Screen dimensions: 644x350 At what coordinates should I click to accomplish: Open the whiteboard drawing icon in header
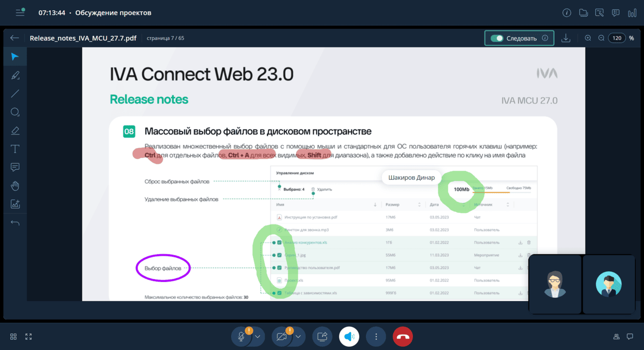tap(599, 13)
